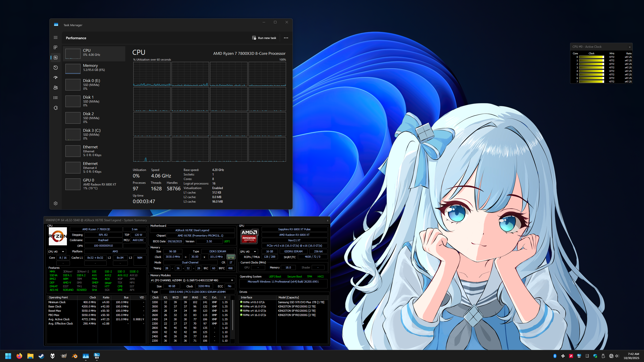The image size is (644, 362).
Task: Open the Users page icon
Action: (x=56, y=88)
